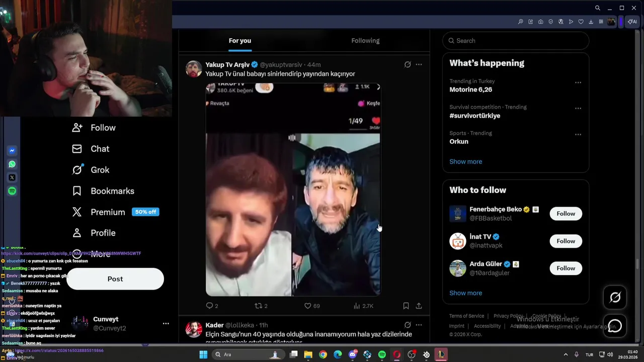644x362 pixels.
Task: Show hidden system tray icons
Action: pos(566,354)
